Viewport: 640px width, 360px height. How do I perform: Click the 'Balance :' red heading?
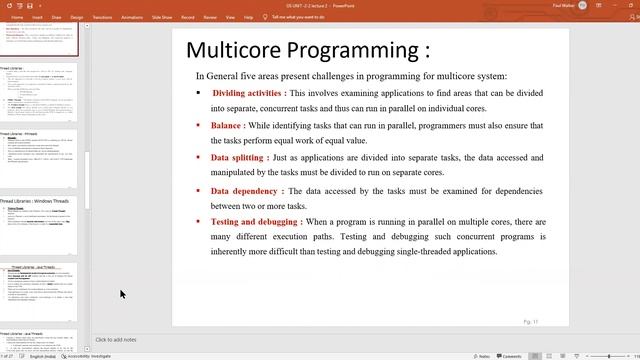(228, 126)
